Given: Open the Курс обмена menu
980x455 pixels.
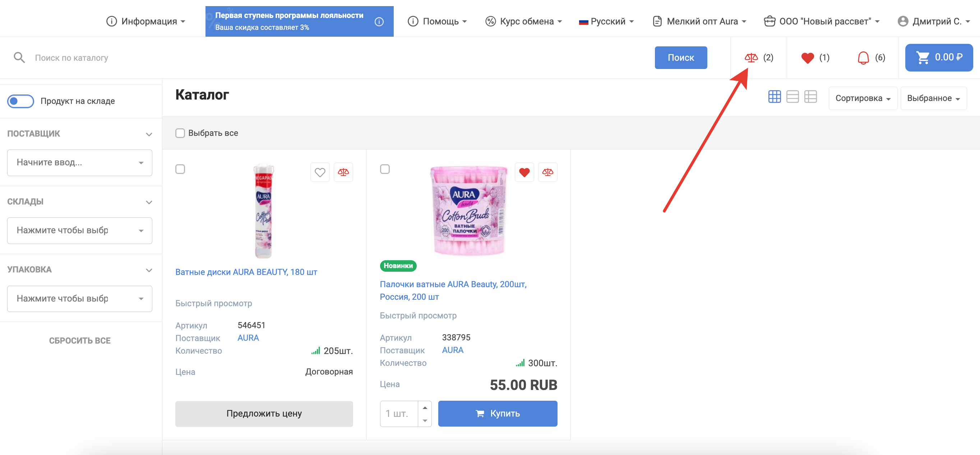Looking at the screenshot, I should pyautogui.click(x=523, y=21).
